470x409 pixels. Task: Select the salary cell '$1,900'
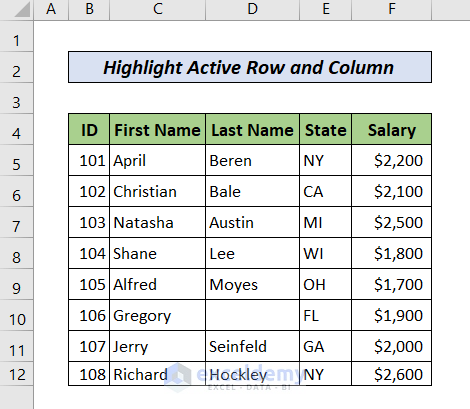[x=392, y=315]
